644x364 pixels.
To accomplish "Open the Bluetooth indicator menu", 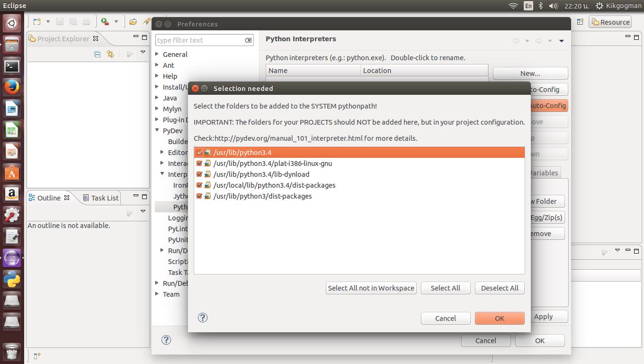I will click(x=541, y=6).
